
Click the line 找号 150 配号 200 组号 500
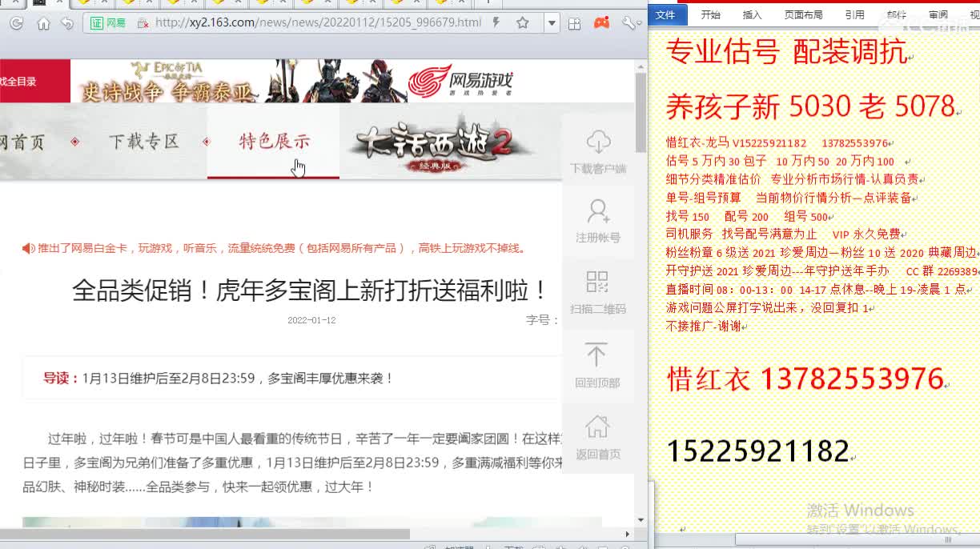point(748,216)
